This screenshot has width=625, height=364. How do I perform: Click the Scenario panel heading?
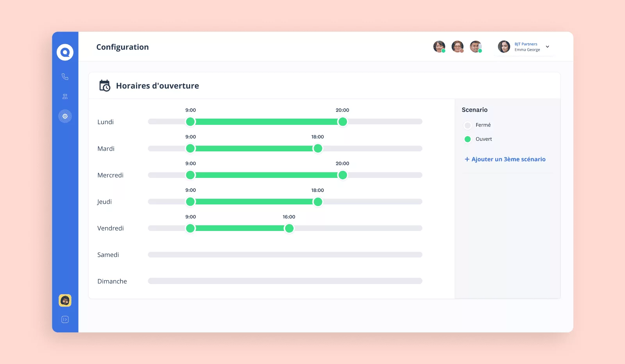pos(475,110)
